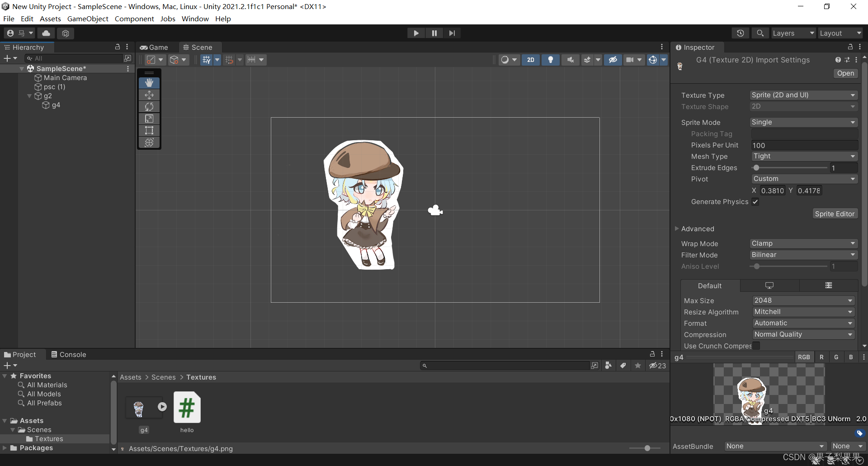Select the Move tool
This screenshot has height=466, width=868.
coord(149,95)
